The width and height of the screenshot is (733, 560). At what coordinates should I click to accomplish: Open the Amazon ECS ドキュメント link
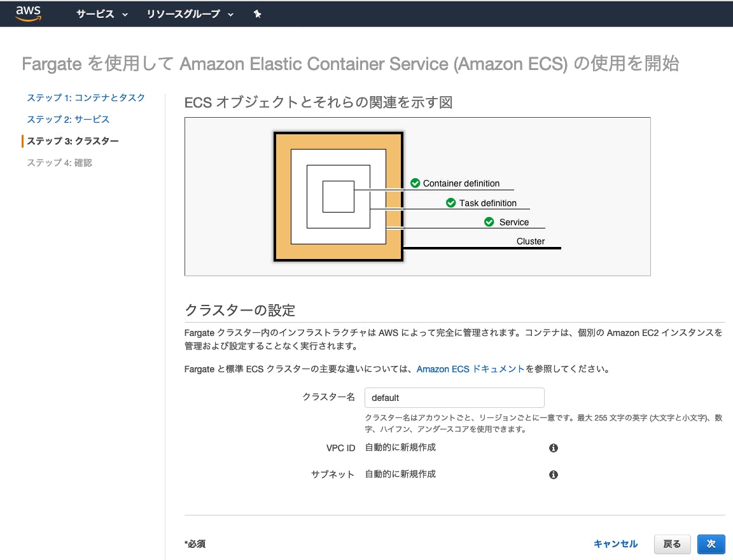[470, 369]
